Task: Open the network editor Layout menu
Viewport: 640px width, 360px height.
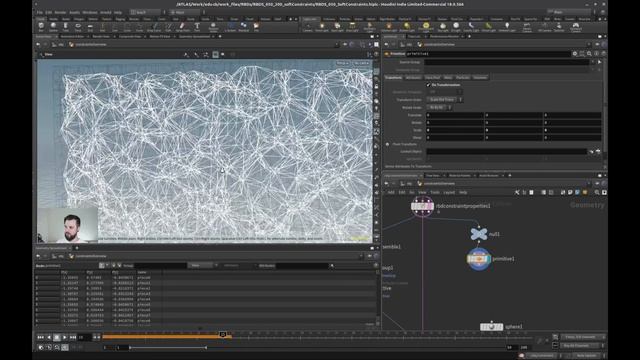Action: pos(449,192)
